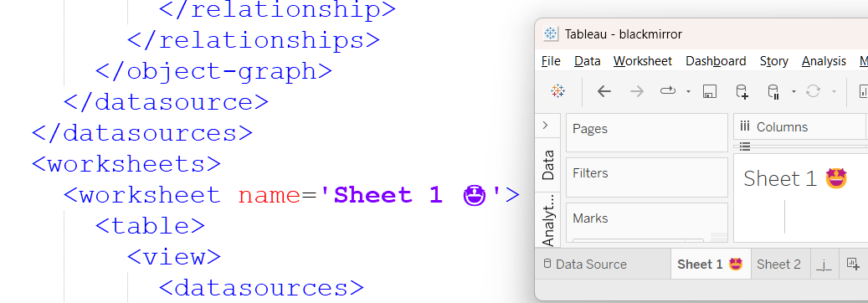Image resolution: width=868 pixels, height=303 pixels.
Task: Click the <worksheets> tag in XML editor
Action: click(126, 164)
